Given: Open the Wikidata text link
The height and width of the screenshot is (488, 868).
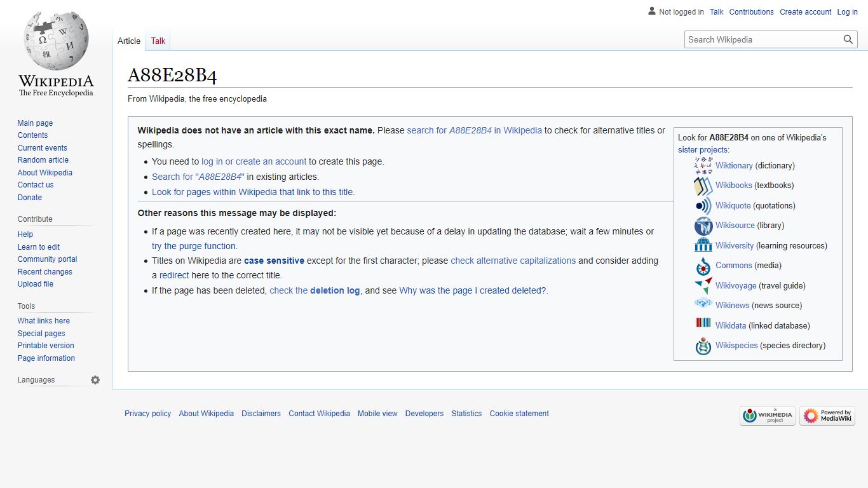Looking at the screenshot, I should coord(731,325).
